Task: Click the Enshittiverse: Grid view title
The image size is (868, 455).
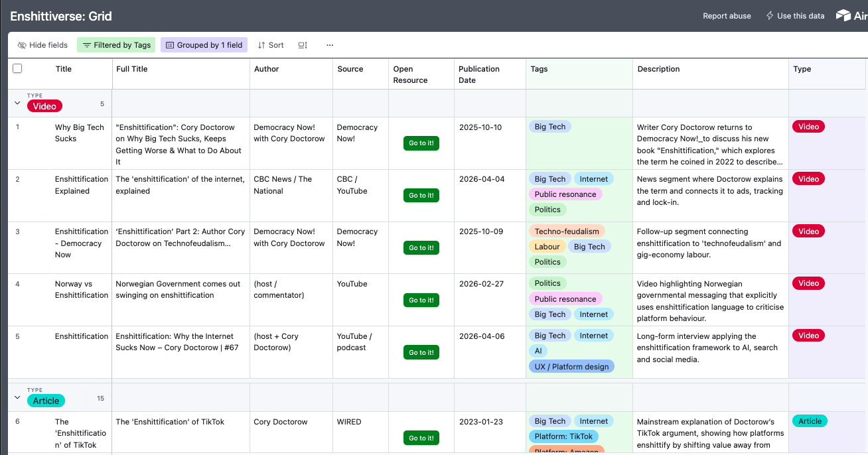Action: coord(61,16)
